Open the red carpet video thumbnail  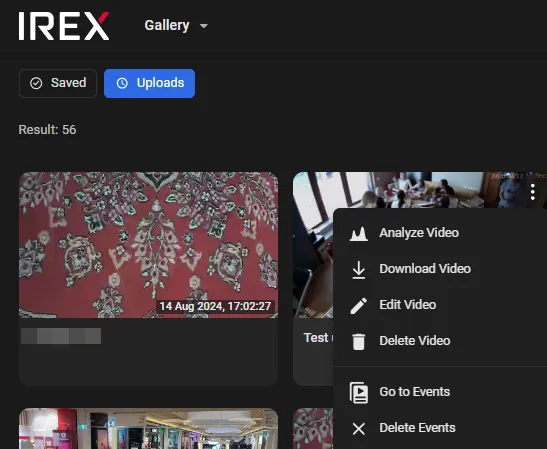pos(149,245)
